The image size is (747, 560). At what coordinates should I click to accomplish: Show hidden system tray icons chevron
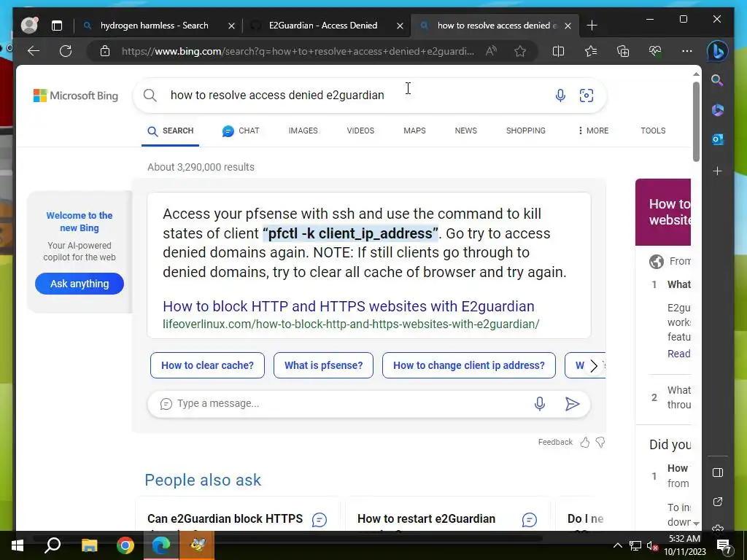(617, 545)
